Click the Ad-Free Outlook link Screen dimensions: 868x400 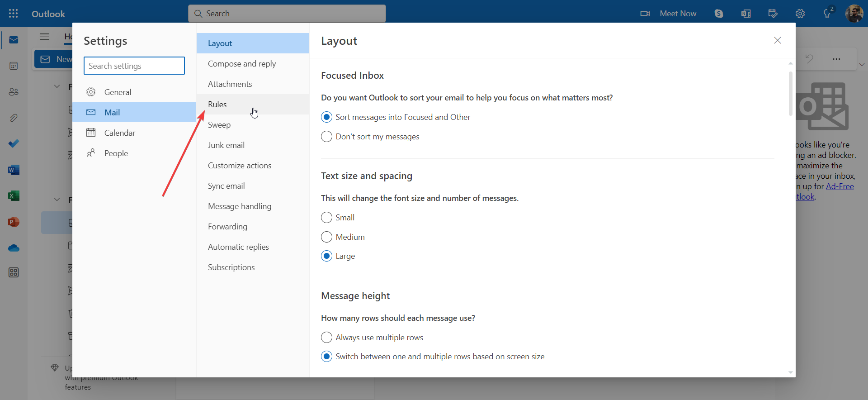(x=840, y=186)
